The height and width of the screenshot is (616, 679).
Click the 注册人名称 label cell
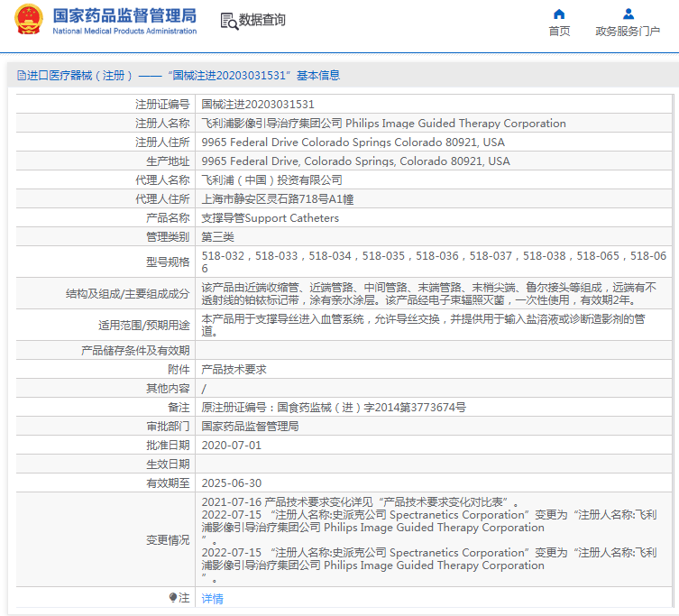click(x=106, y=124)
